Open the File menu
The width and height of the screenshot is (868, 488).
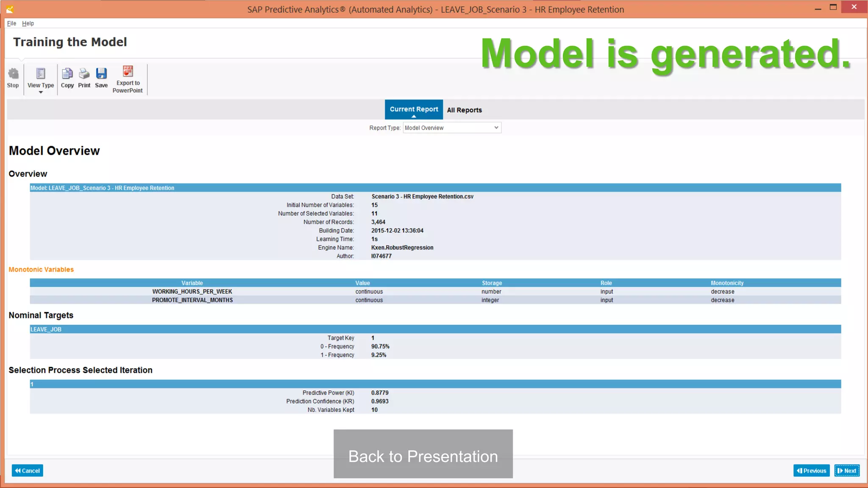click(x=11, y=23)
